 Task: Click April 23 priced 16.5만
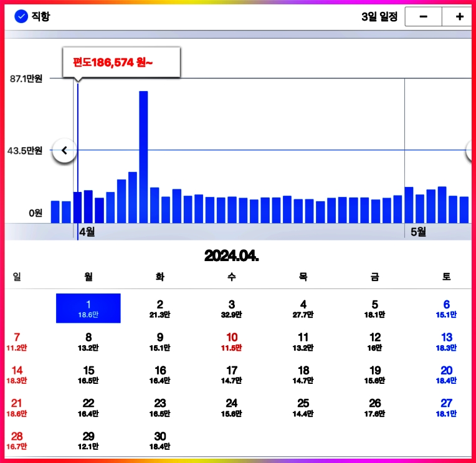160,408
